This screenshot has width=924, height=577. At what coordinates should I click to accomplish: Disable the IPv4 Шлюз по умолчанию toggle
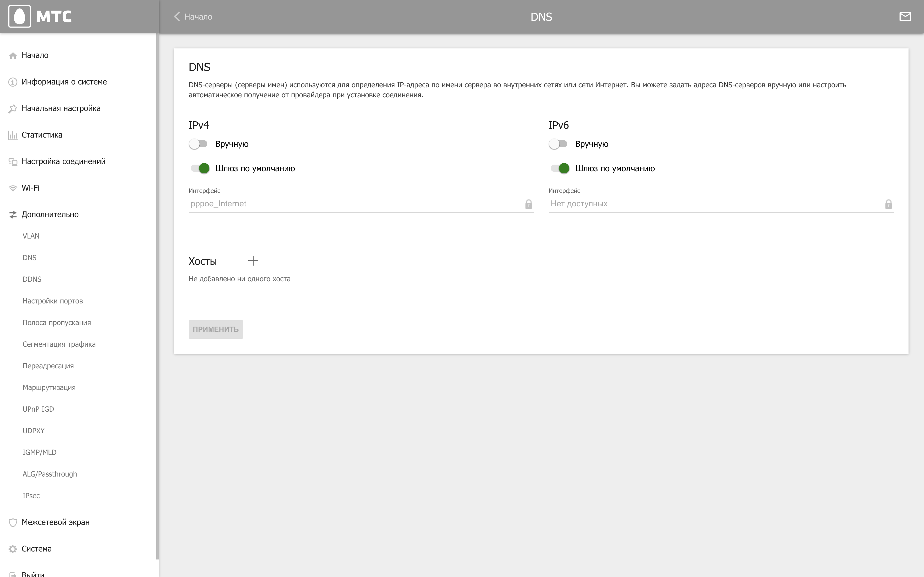point(200,168)
